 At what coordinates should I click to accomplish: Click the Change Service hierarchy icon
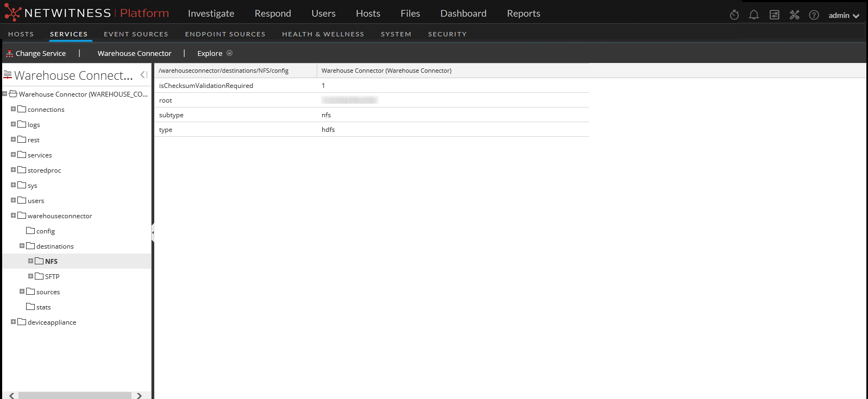[x=9, y=53]
